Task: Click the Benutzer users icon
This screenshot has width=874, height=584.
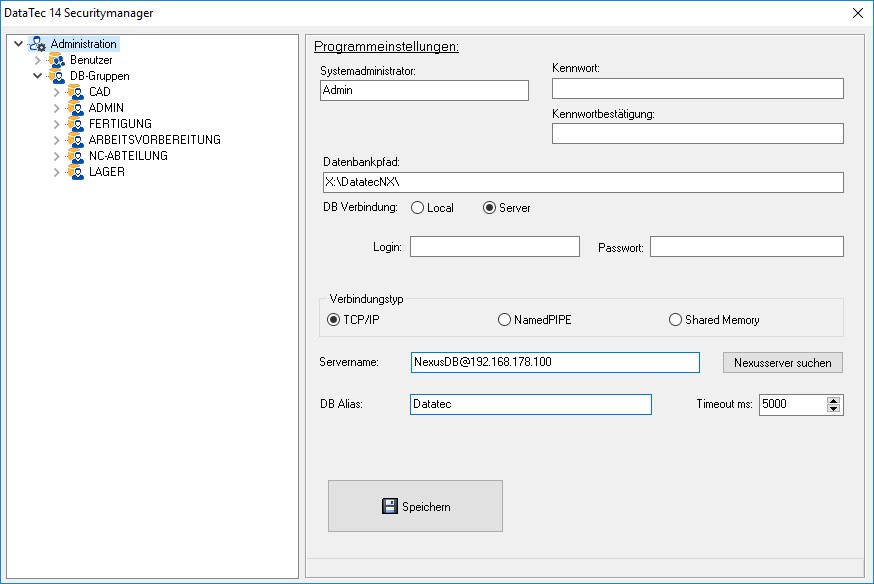Action: (57, 60)
